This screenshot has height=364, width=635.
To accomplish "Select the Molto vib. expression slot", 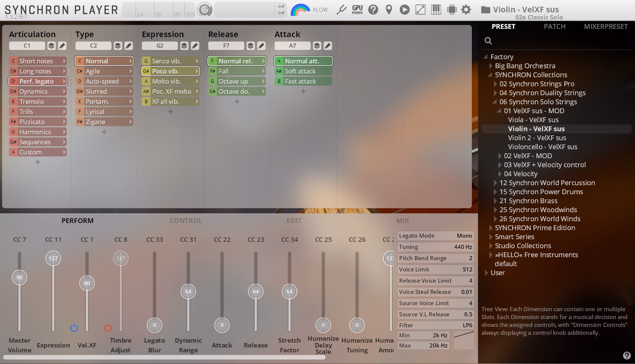I will [x=171, y=81].
